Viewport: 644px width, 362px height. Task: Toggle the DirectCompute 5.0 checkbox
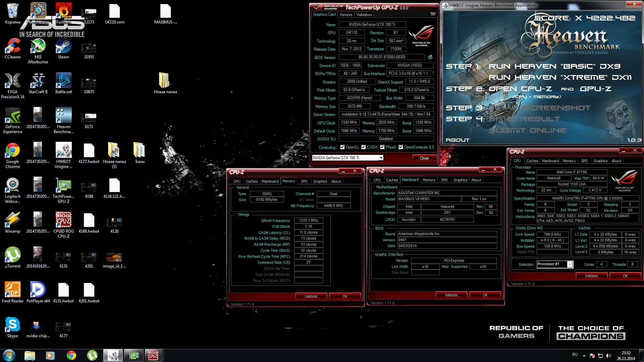pyautogui.click(x=401, y=147)
